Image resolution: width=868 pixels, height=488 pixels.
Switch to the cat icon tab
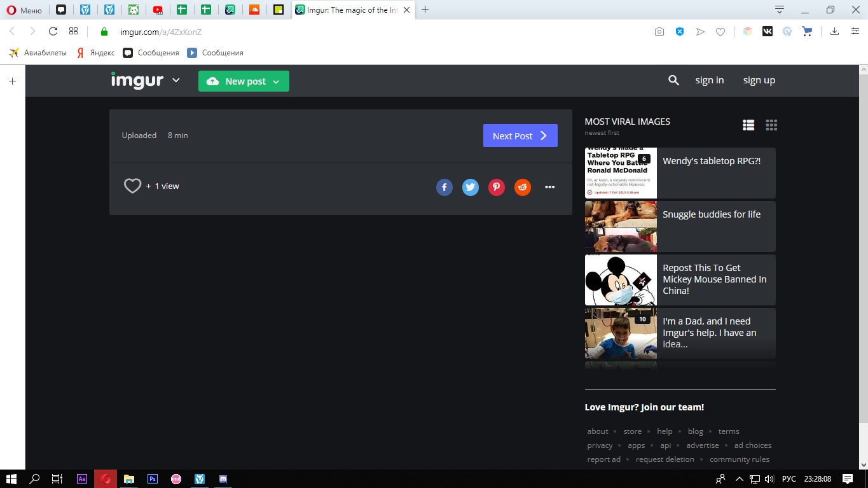point(134,10)
